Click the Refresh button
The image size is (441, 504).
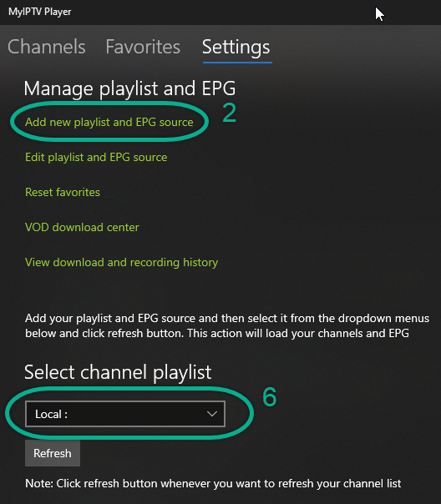coord(53,453)
